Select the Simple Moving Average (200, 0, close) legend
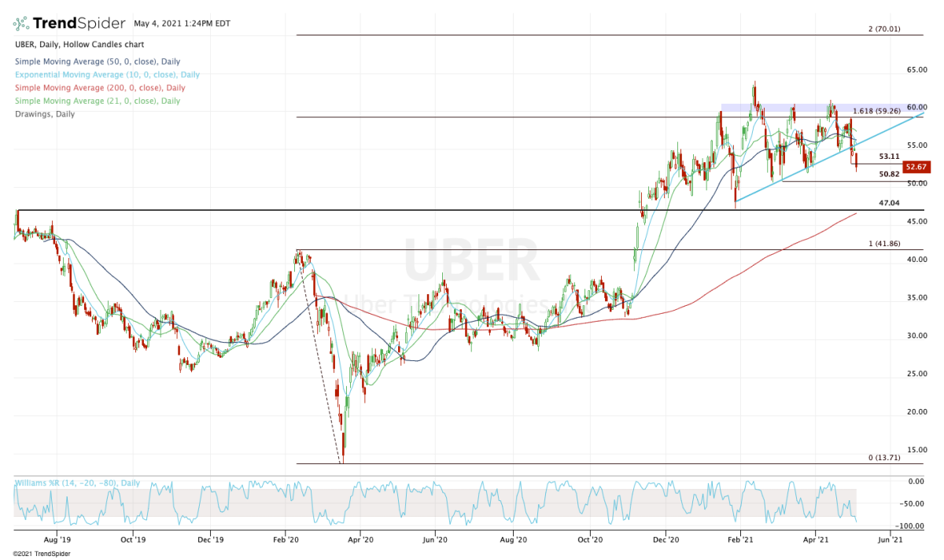 click(x=99, y=87)
